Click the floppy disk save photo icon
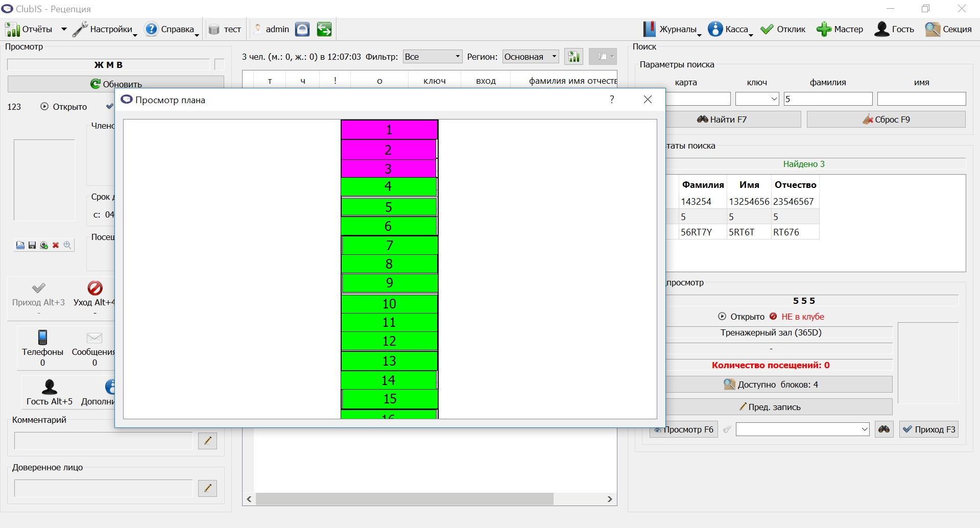980x528 pixels. (x=32, y=246)
